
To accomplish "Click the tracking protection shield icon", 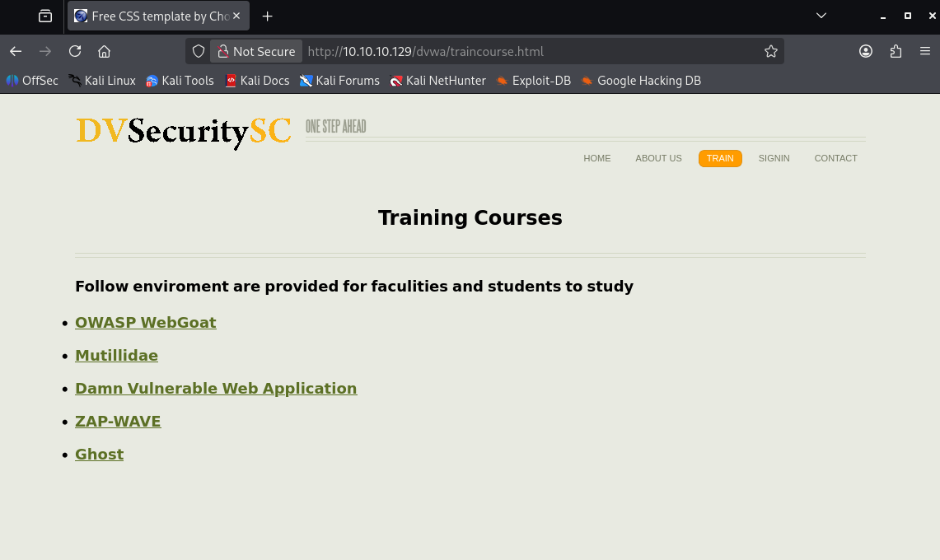I will click(199, 51).
